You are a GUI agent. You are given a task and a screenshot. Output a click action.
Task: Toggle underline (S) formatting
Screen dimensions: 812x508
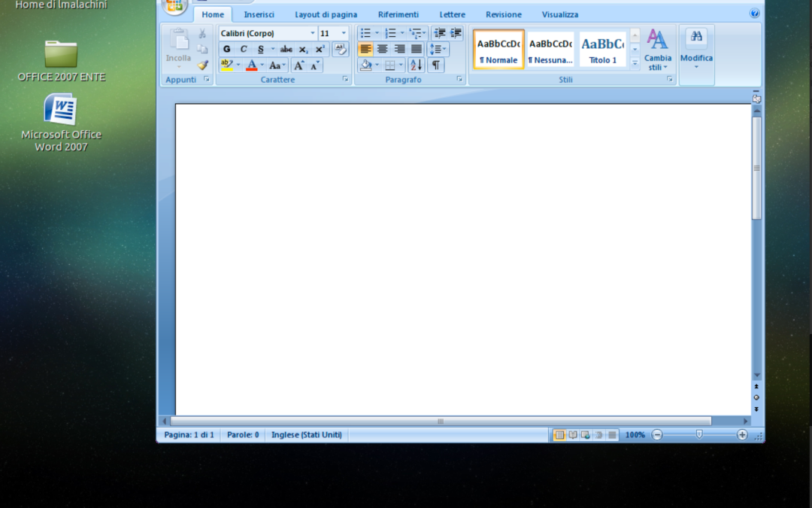click(x=260, y=49)
